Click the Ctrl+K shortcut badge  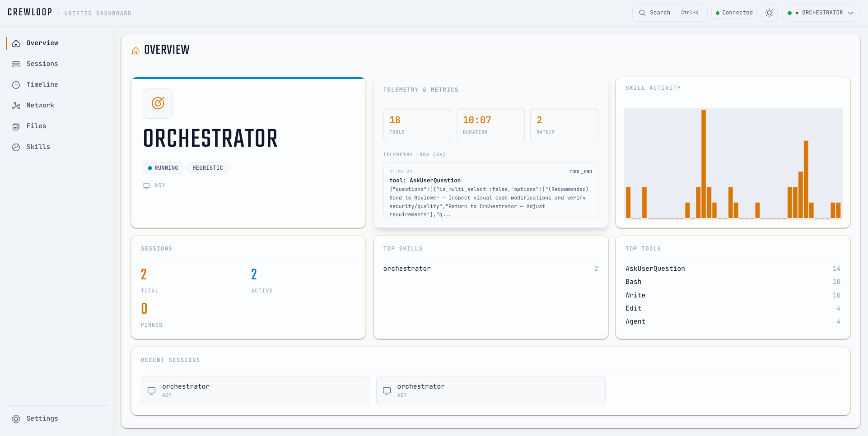[x=690, y=13]
